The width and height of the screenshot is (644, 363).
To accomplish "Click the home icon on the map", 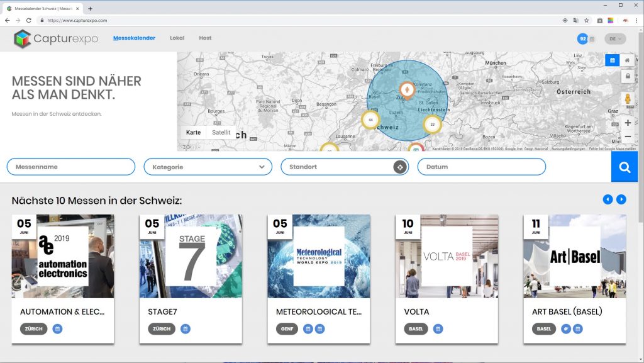I will click(x=627, y=60).
